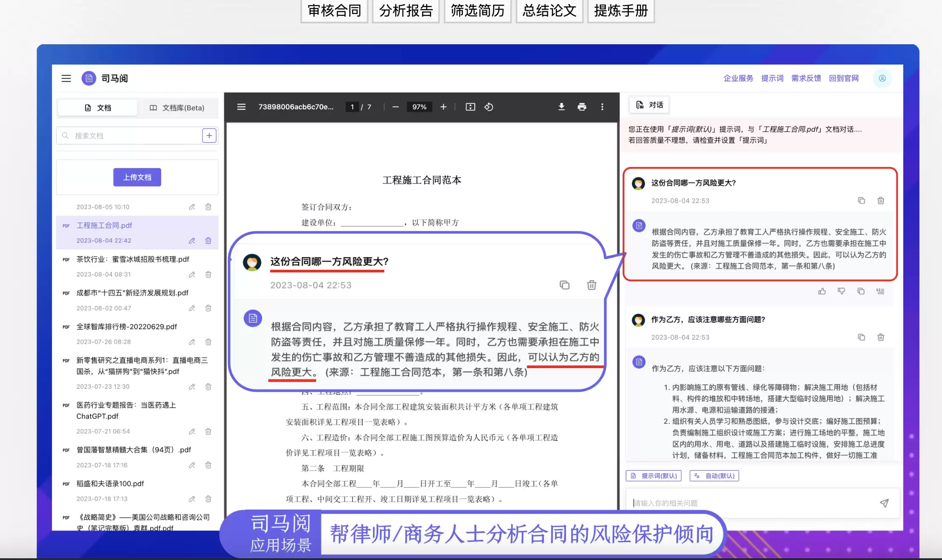The height and width of the screenshot is (560, 942).
Task: Open the 自动(默认) language selector
Action: click(x=714, y=476)
